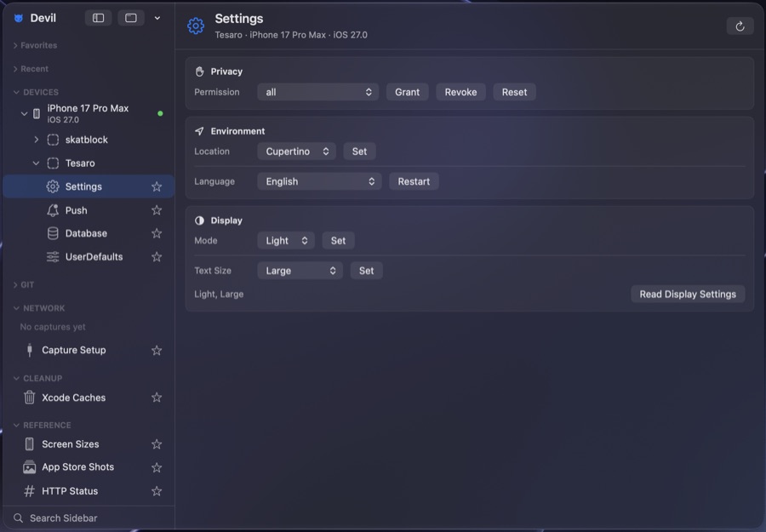Collapse the CLEANUP section
Screen dimensions: 766x532
click(x=16, y=379)
